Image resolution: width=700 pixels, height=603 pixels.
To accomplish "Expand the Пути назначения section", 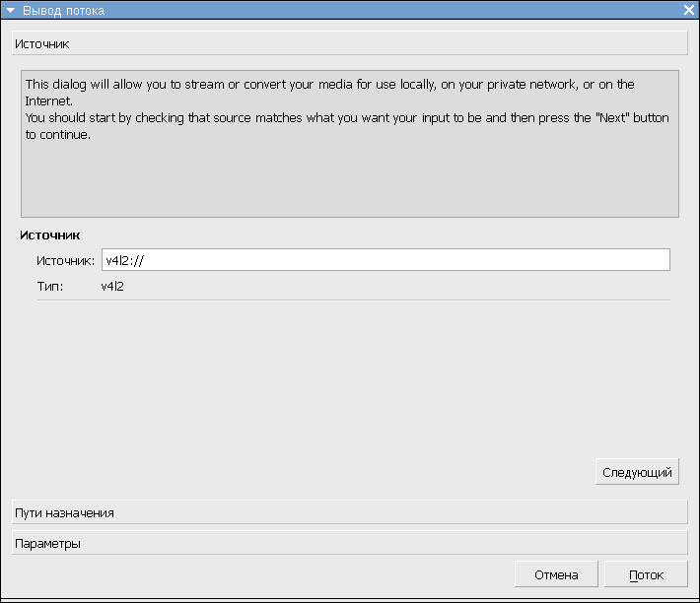I will point(350,512).
